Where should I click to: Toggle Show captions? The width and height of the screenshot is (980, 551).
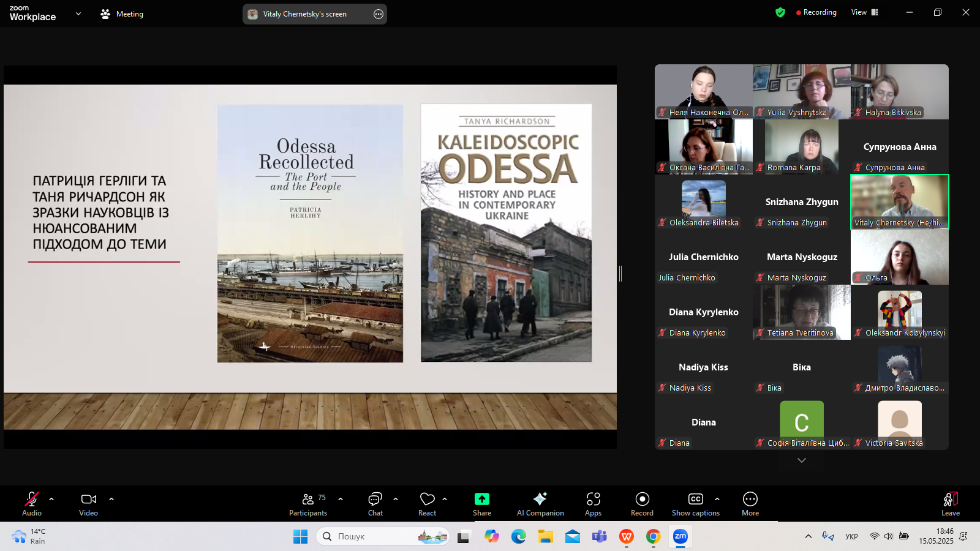(695, 504)
